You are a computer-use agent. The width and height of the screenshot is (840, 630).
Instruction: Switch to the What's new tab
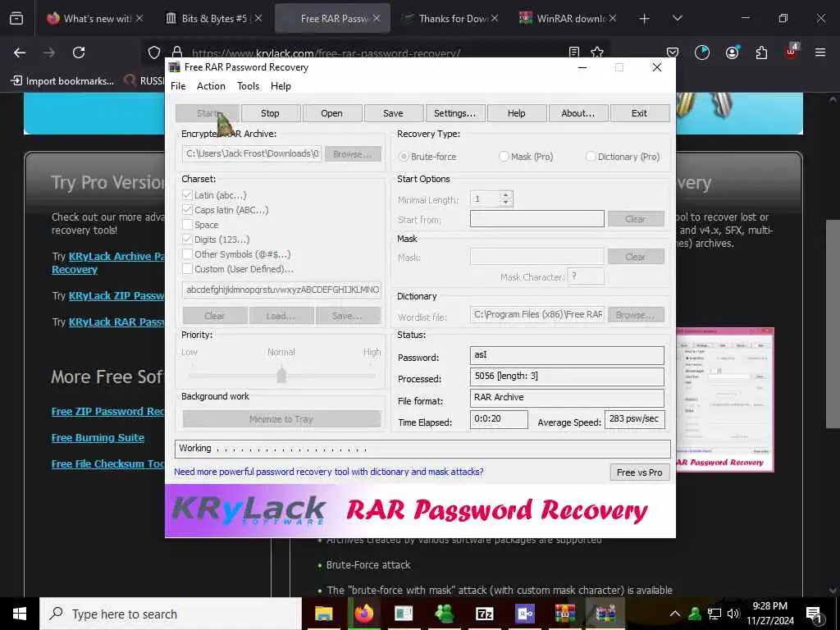(95, 19)
